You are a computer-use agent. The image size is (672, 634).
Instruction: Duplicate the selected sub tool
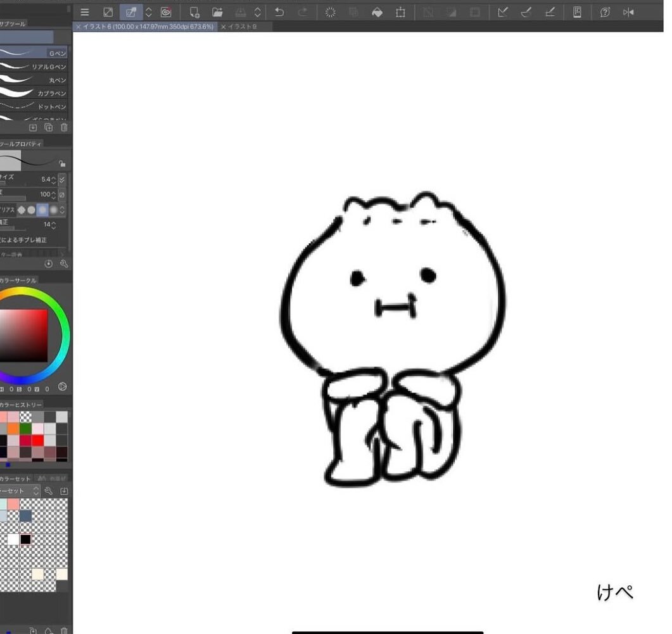pos(48,127)
